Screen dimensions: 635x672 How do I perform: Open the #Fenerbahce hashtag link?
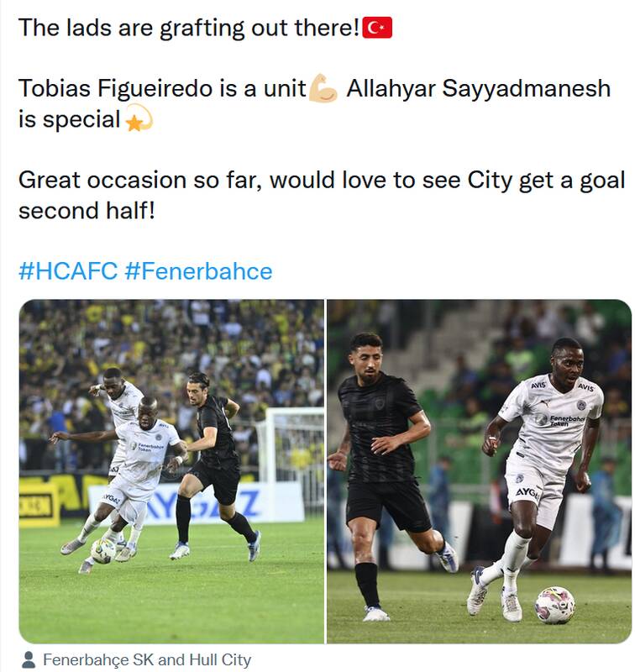coord(198,271)
